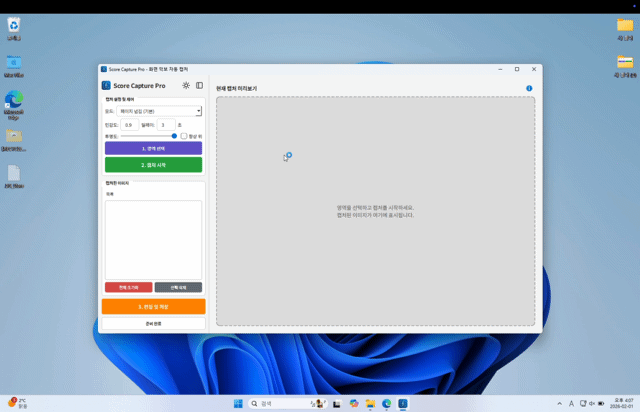Open the Windows Start menu
Image resolution: width=640 pixels, height=412 pixels.
[238, 403]
